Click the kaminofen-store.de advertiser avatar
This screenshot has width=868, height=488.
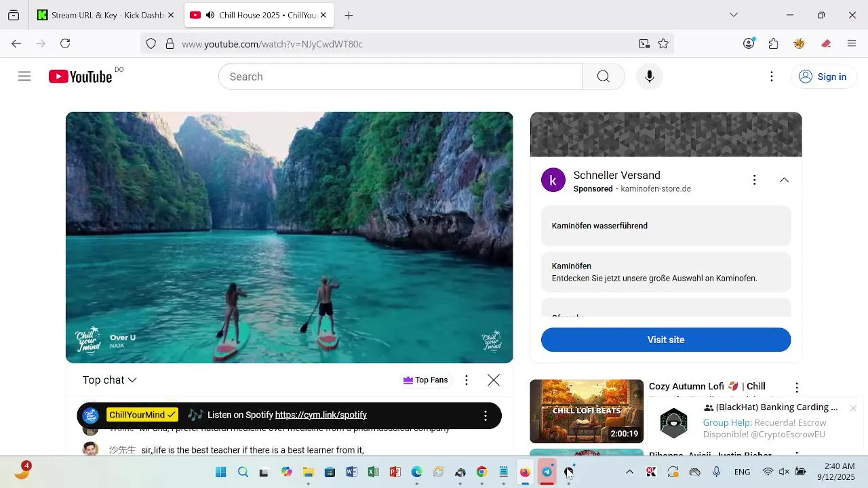(x=553, y=180)
